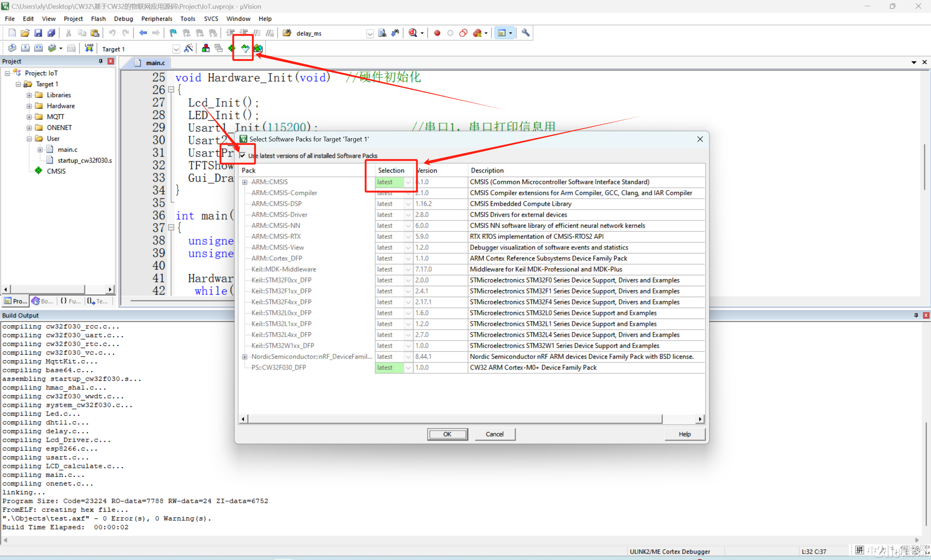Click the Project panel horizontal scrollbar right arrow
Screen dimensions: 931x560
(x=110, y=289)
